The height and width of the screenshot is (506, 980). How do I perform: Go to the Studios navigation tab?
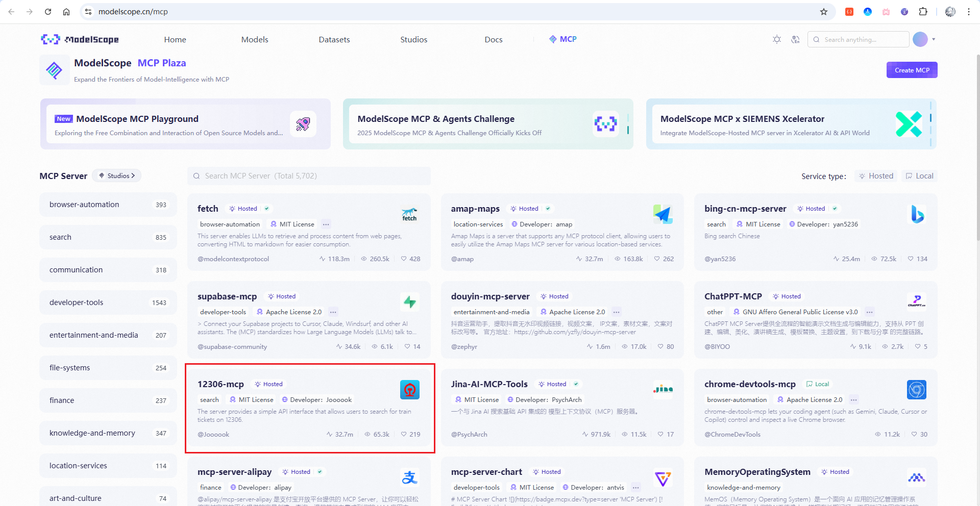pos(413,40)
